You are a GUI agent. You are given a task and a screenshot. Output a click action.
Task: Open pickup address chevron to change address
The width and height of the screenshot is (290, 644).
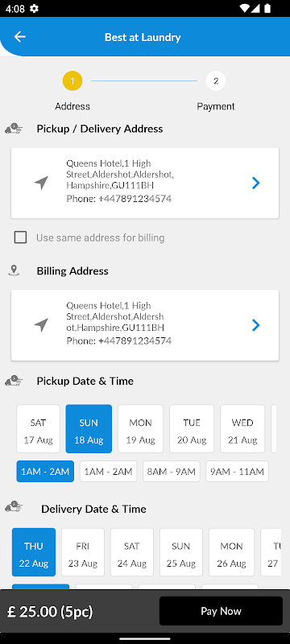(255, 183)
